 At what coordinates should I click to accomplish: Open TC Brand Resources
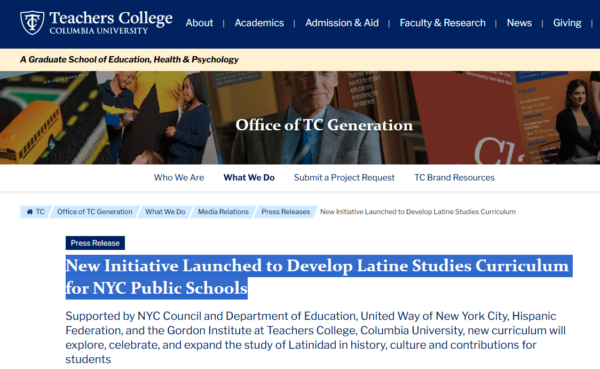(x=454, y=178)
